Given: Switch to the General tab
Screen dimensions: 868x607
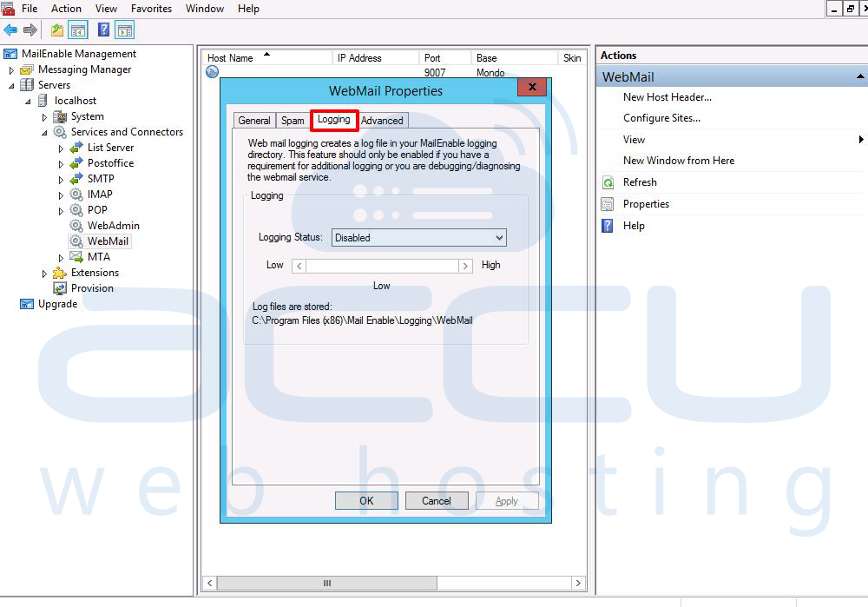Looking at the screenshot, I should (x=254, y=120).
